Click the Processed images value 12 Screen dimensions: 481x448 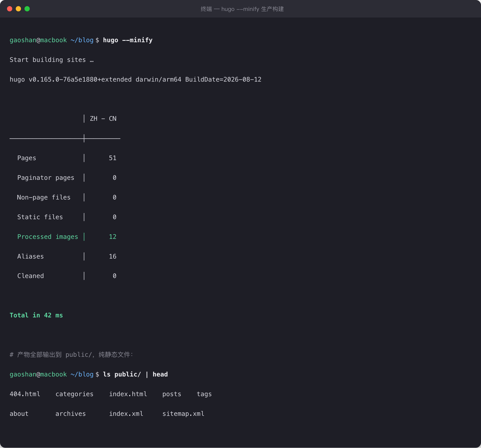point(113,237)
